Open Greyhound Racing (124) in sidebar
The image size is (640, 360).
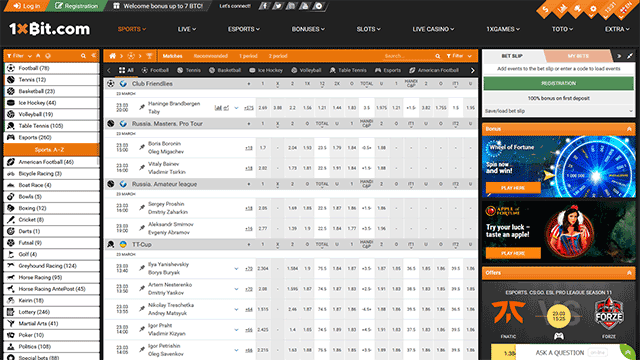(51, 266)
